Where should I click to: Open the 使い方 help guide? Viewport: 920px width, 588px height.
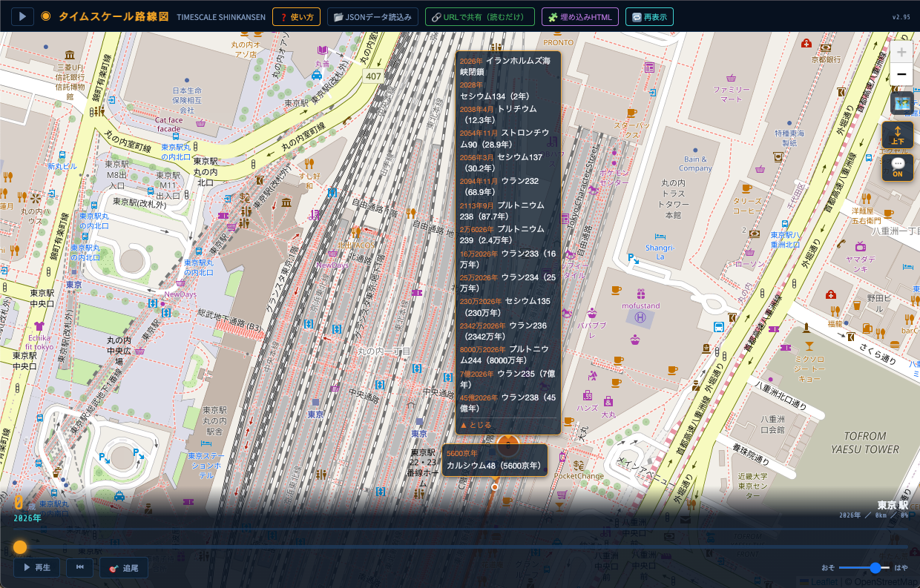tap(296, 16)
